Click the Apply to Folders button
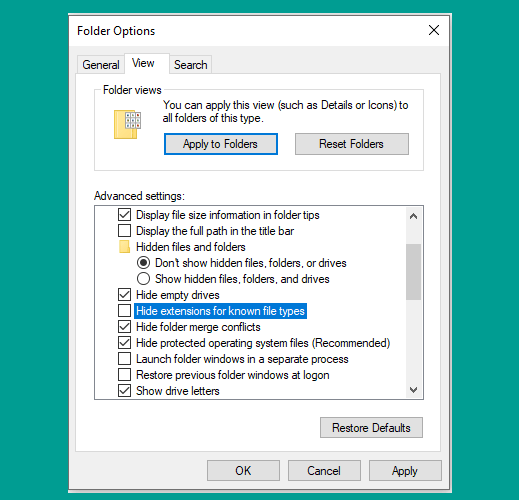Viewport: 519px width, 500px height. pyautogui.click(x=221, y=144)
